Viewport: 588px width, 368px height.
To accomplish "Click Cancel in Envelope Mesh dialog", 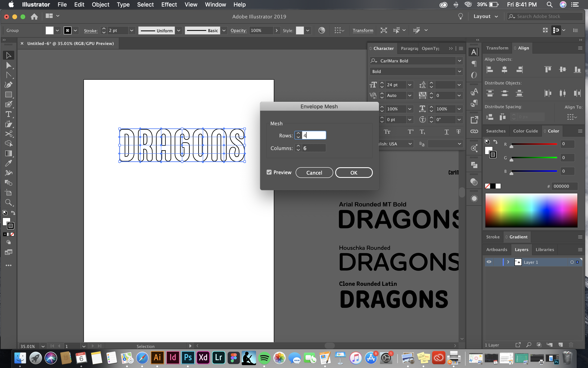I will pos(314,173).
